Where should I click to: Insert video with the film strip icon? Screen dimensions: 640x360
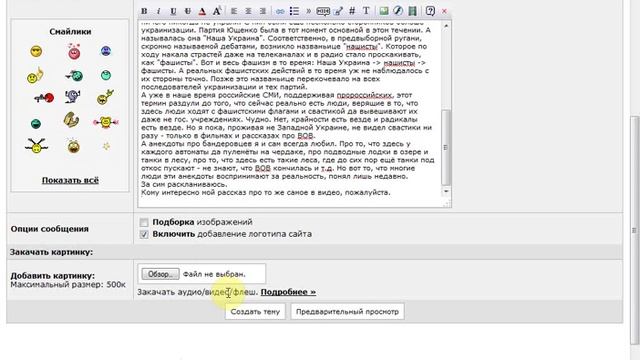412,11
